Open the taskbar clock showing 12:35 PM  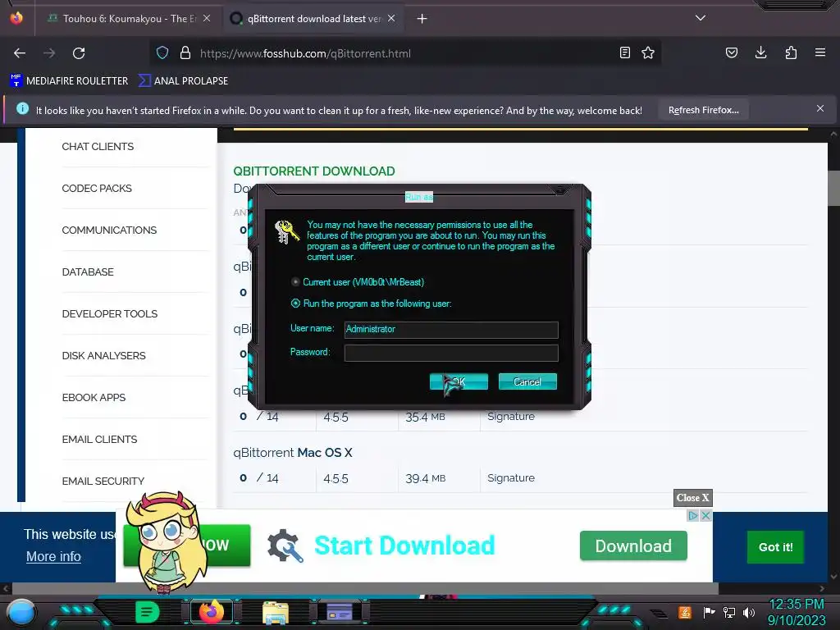pyautogui.click(x=797, y=612)
